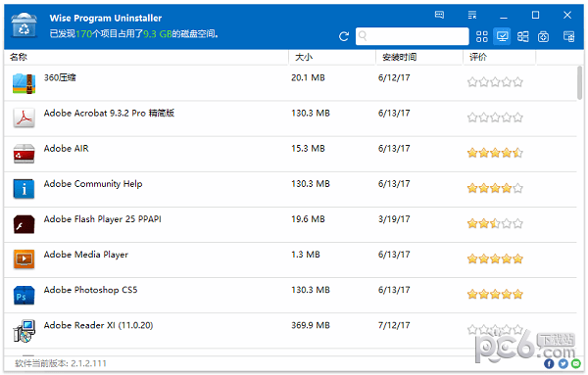Viewport: 588px width, 375px height.
Task: Open the feedback chat icon in title bar
Action: (439, 15)
